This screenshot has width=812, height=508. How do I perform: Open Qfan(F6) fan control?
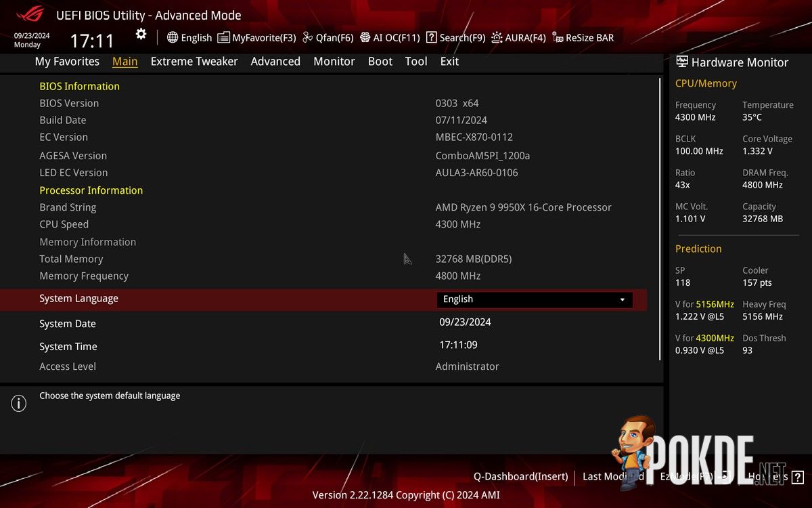click(x=328, y=38)
